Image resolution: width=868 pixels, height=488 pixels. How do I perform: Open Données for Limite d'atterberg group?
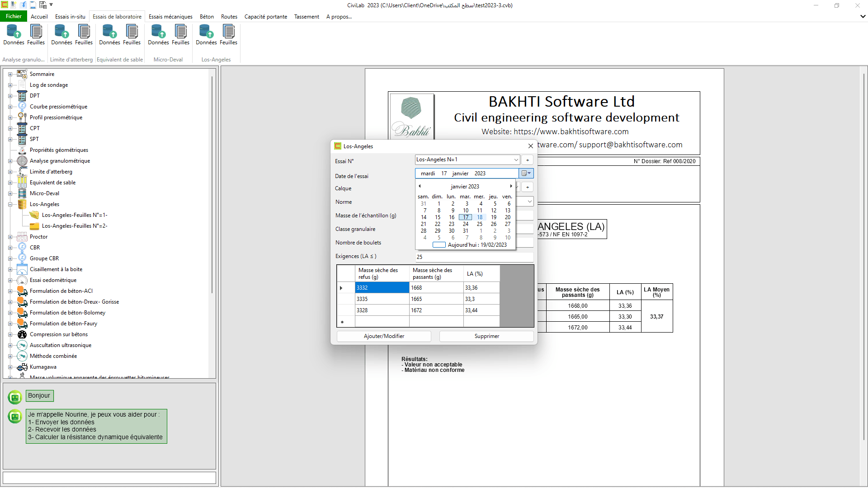coord(61,35)
